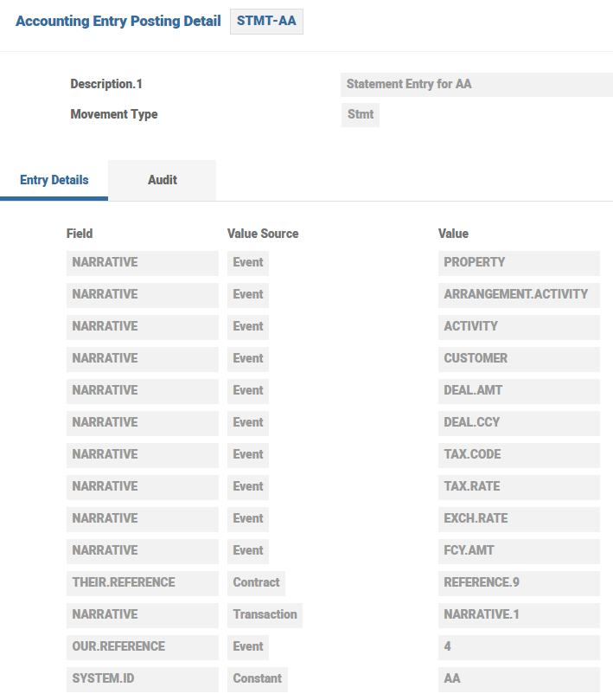Click the DEAL.CCY value field

click(519, 423)
